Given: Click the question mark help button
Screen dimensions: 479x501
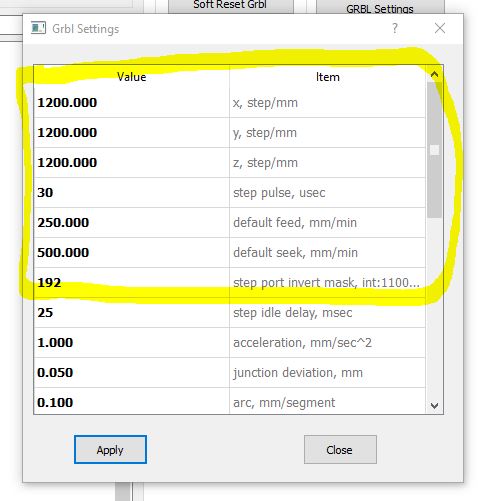Looking at the screenshot, I should point(395,28).
